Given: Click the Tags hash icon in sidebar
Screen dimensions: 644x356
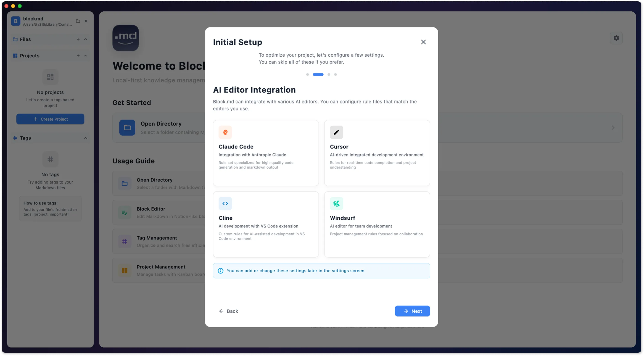Looking at the screenshot, I should [15, 138].
